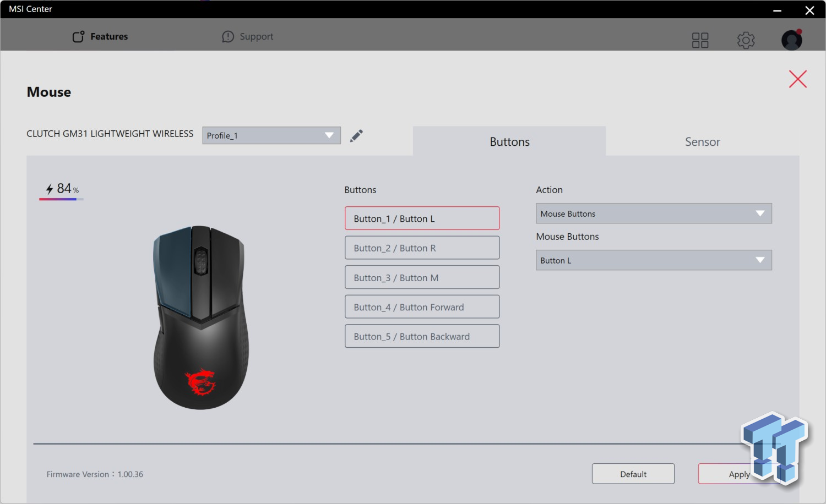Select Button_5 / Button Backward
This screenshot has width=826, height=504.
[x=422, y=336]
